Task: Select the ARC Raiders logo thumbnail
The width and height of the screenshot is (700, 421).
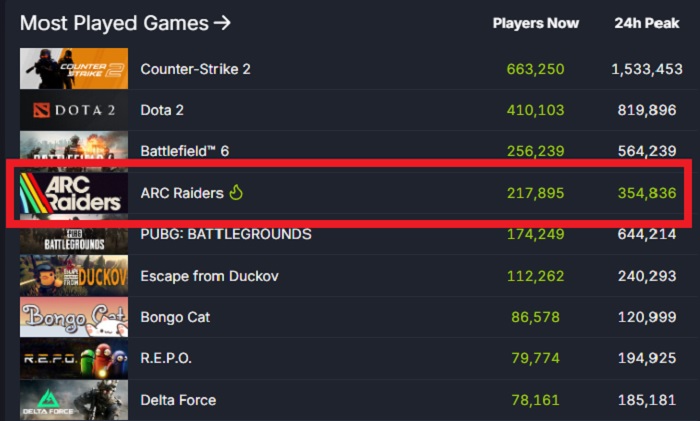Action: tap(74, 193)
